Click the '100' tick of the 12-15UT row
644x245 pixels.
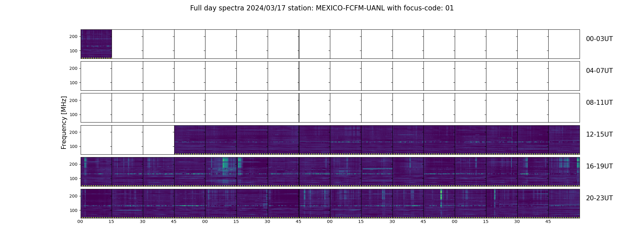[x=73, y=146]
